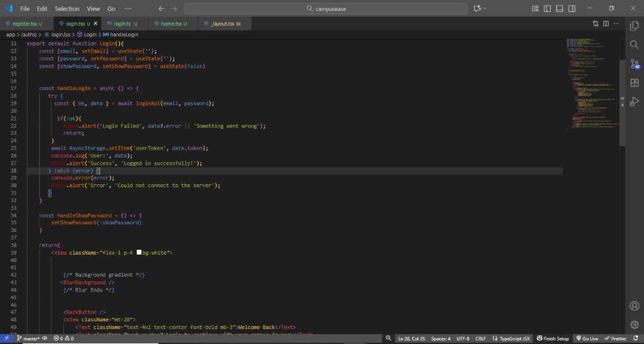The image size is (644, 344).
Task: Click 'BlurBackground' on line 43
Action: pyautogui.click(x=84, y=283)
